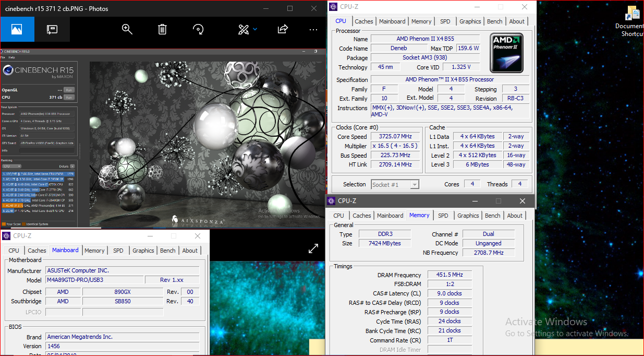Select About tab in the Memory CPU-Z window
The image size is (644, 356).
[x=515, y=216]
